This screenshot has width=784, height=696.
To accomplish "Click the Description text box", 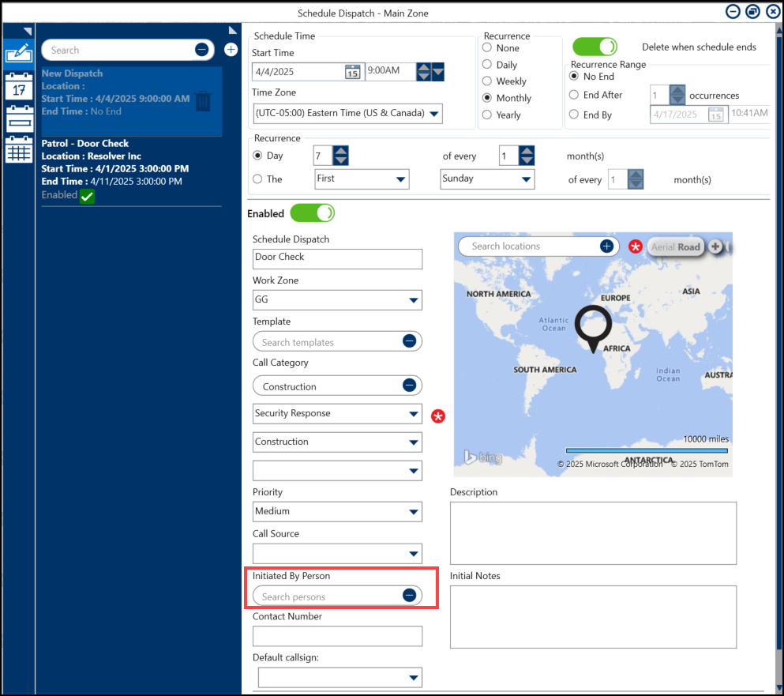I will pyautogui.click(x=592, y=532).
